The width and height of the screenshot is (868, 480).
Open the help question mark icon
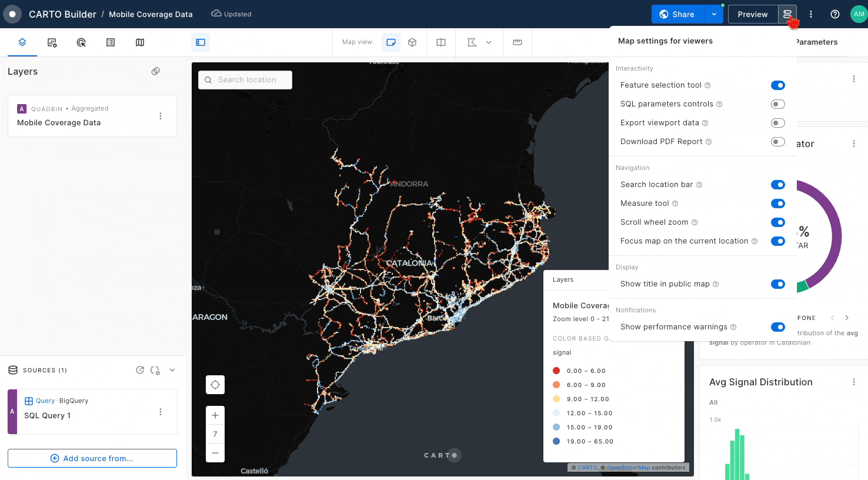(834, 14)
